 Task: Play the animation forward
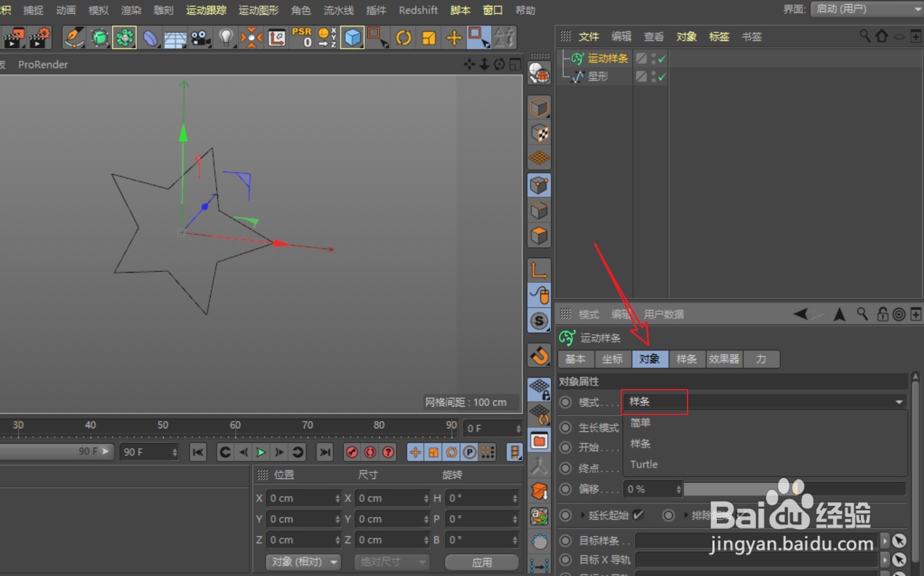(x=261, y=452)
